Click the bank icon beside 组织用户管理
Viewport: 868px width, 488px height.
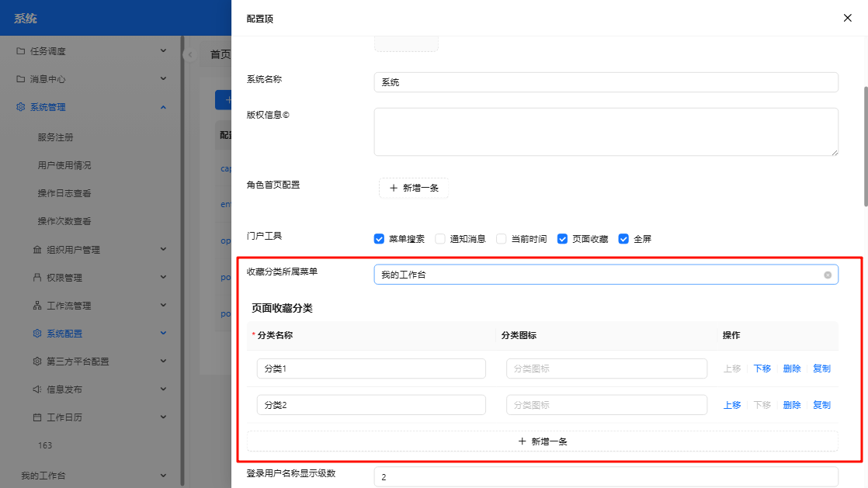[37, 250]
